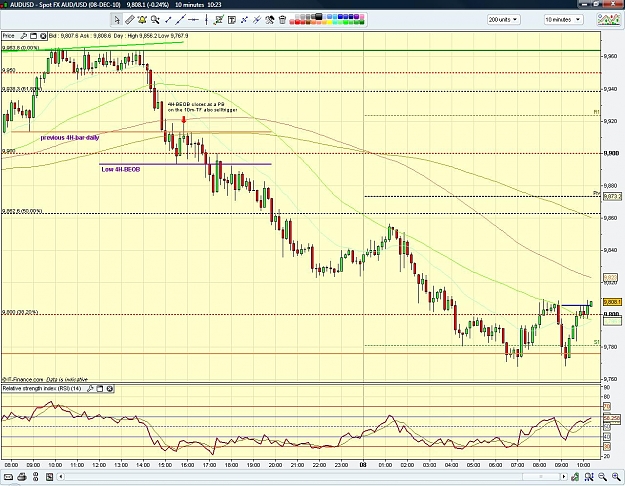The width and height of the screenshot is (625, 486).
Task: Click the chart template icon in bottom bar
Action: click(x=49, y=476)
